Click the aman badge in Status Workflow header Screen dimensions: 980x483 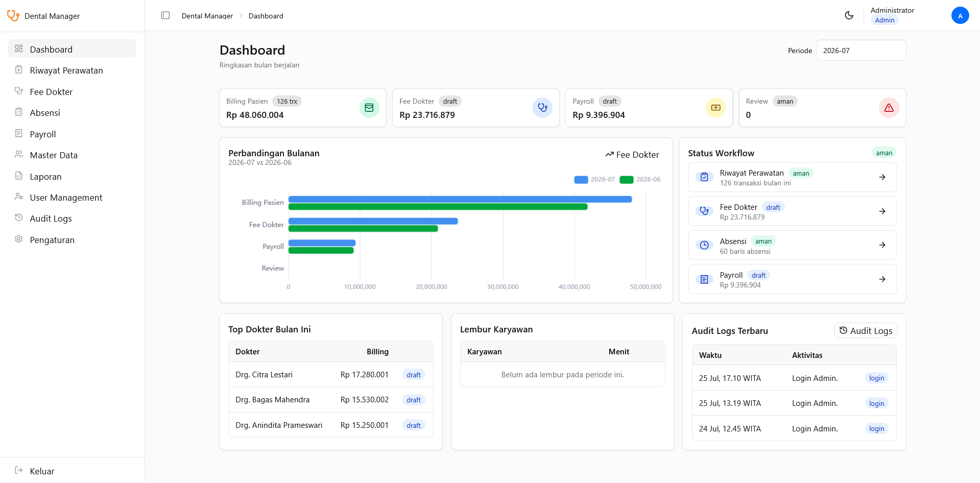[884, 153]
